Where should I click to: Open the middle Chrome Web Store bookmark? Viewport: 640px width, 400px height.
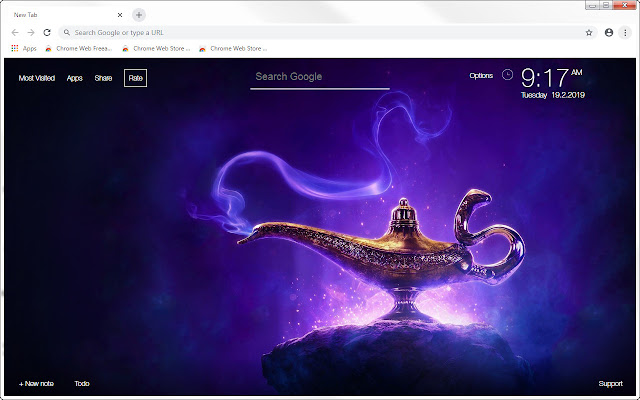(x=156, y=48)
